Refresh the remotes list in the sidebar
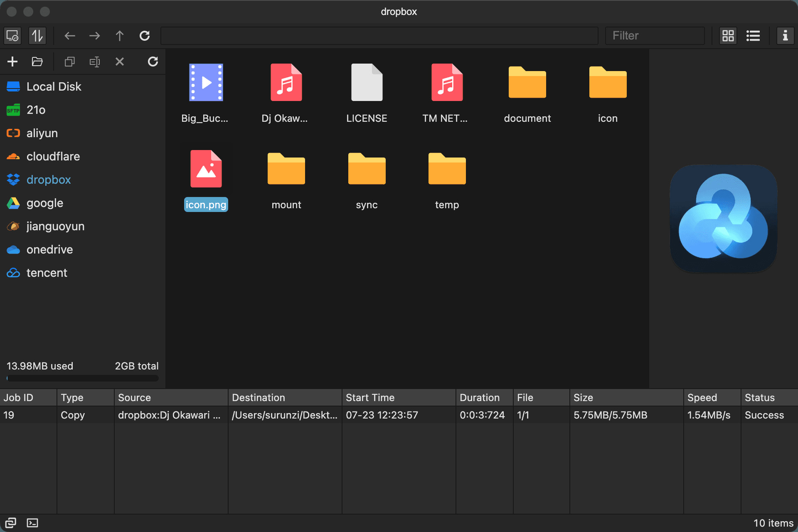Viewport: 798px width, 532px height. click(153, 62)
